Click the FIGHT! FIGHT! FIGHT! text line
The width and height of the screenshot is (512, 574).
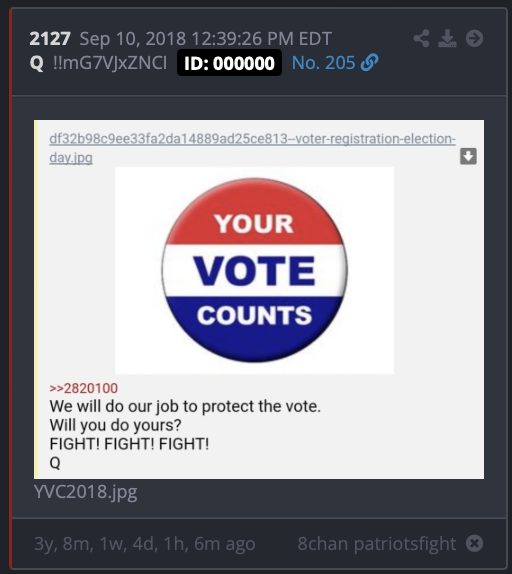pyautogui.click(x=129, y=444)
